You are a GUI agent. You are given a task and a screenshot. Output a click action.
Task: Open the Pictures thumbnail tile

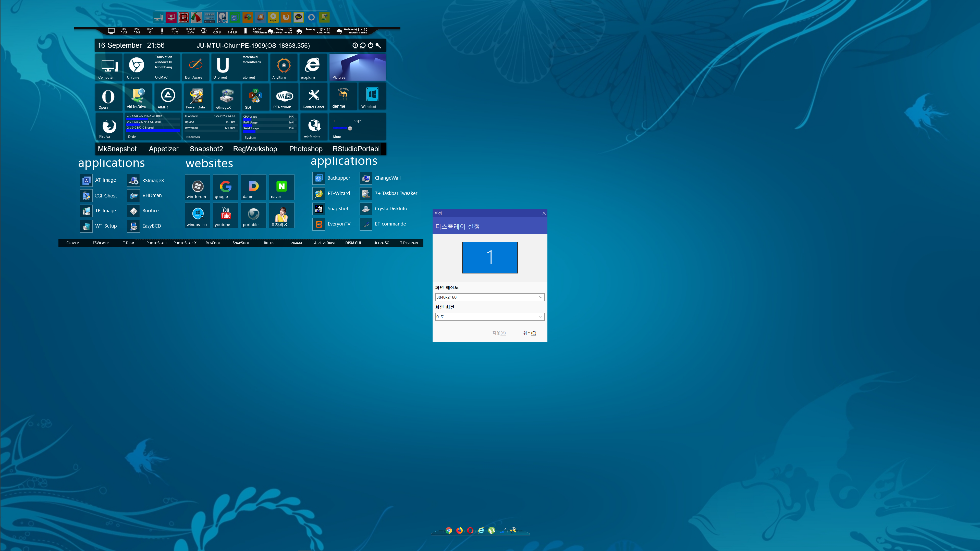357,67
